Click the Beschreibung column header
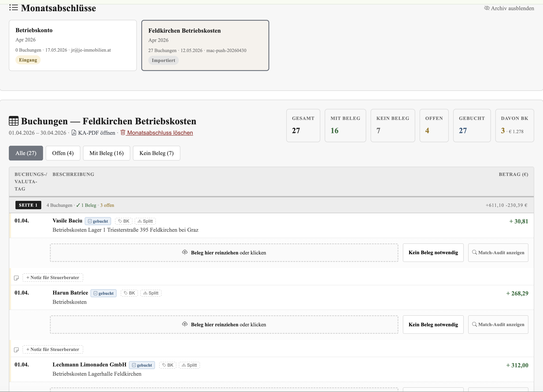Viewport: 543px width, 392px height. (x=74, y=174)
